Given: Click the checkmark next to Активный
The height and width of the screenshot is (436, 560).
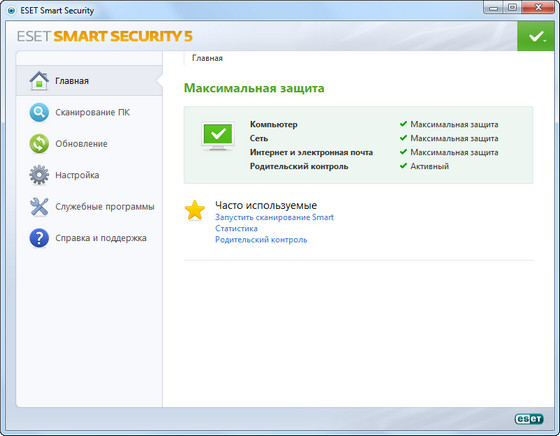Looking at the screenshot, I should click(x=403, y=166).
